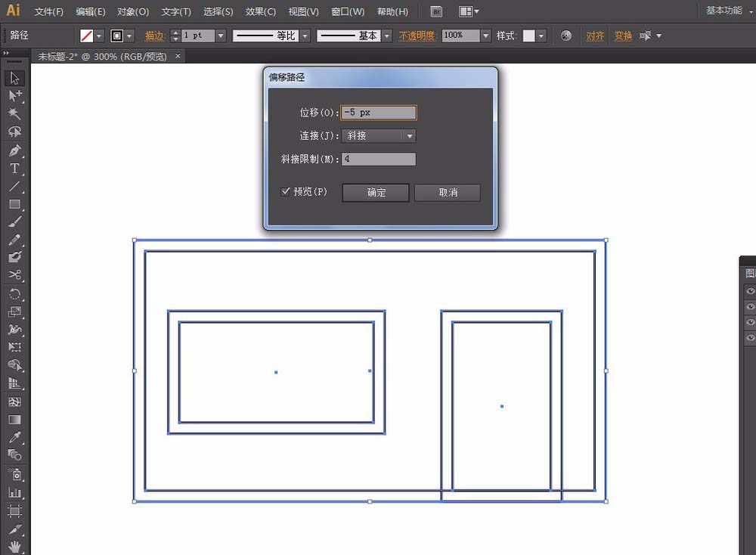Image resolution: width=756 pixels, height=555 pixels.
Task: Select the Mesh tool
Action: [14, 402]
